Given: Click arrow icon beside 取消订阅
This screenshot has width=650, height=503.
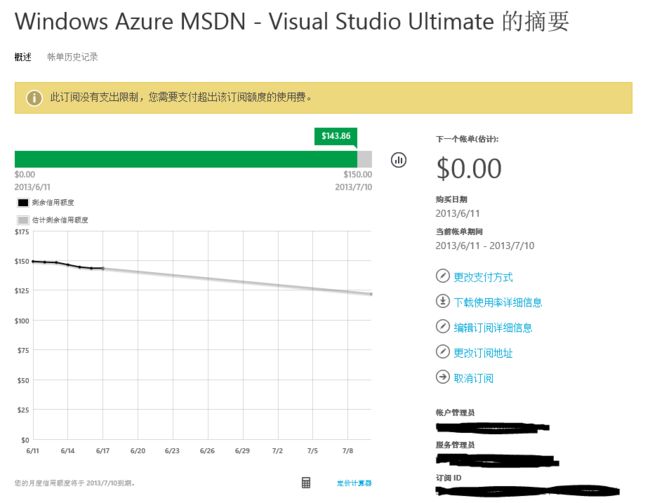Looking at the screenshot, I should pos(442,377).
